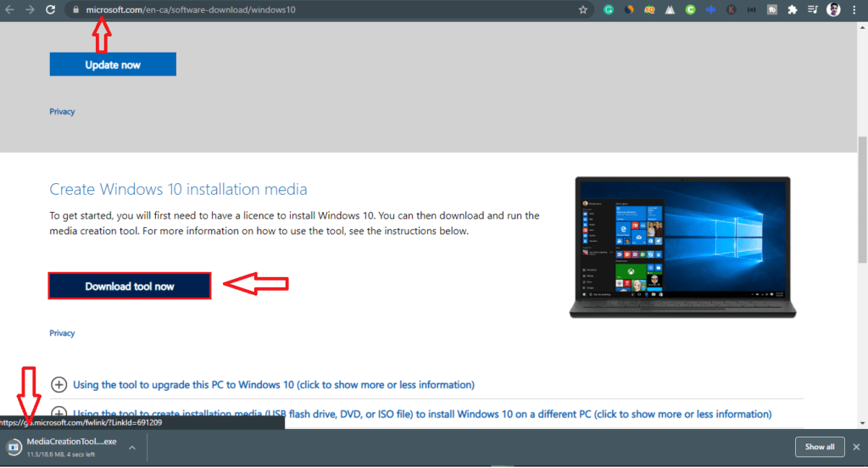
Task: Open the upgrade this PC information link
Action: click(x=274, y=384)
